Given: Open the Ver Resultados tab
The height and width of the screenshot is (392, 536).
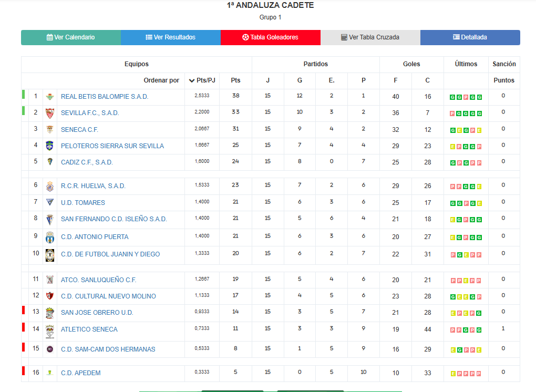Looking at the screenshot, I should click(171, 37).
